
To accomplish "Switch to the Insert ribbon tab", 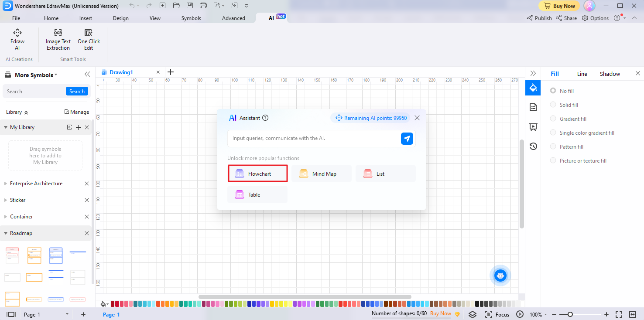I will tap(86, 18).
